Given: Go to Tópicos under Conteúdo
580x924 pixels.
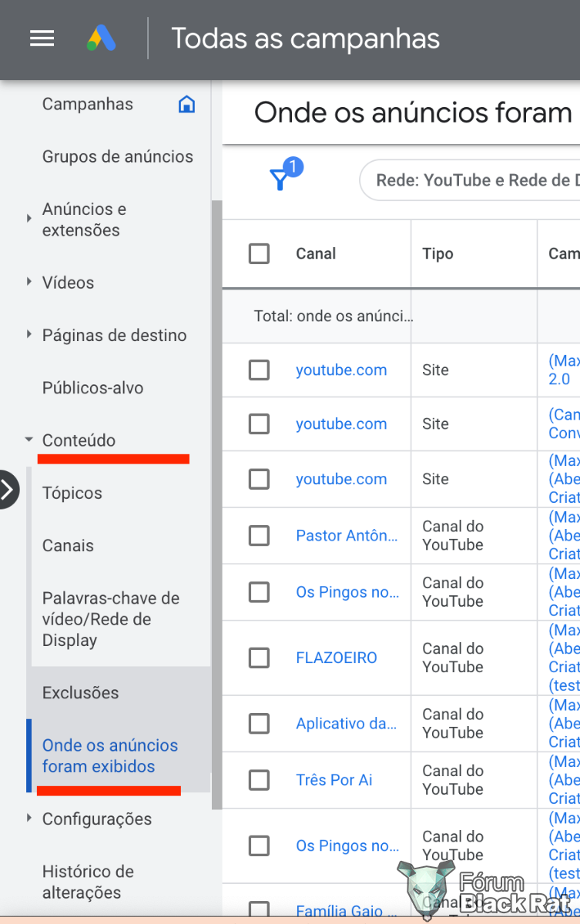Looking at the screenshot, I should (72, 493).
